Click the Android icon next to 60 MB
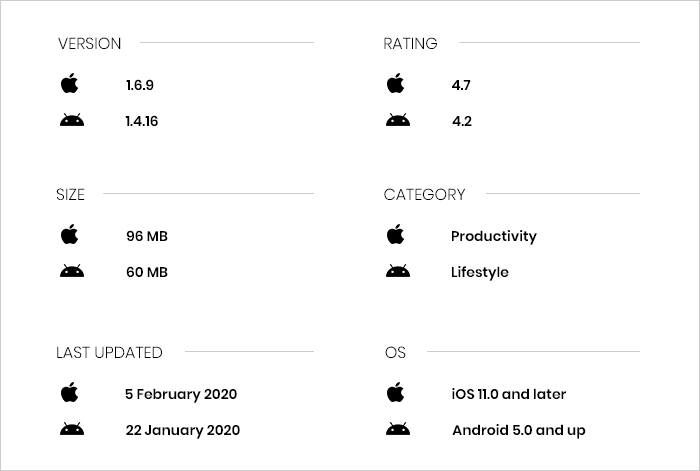Viewport: 700px width, 471px height. pos(72,271)
